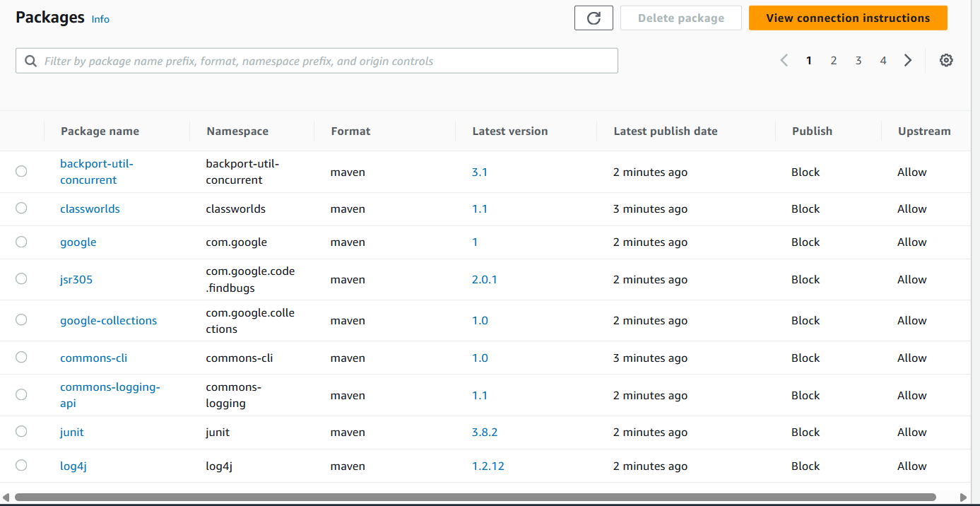Open the backport-util-concurrent package link

click(97, 172)
